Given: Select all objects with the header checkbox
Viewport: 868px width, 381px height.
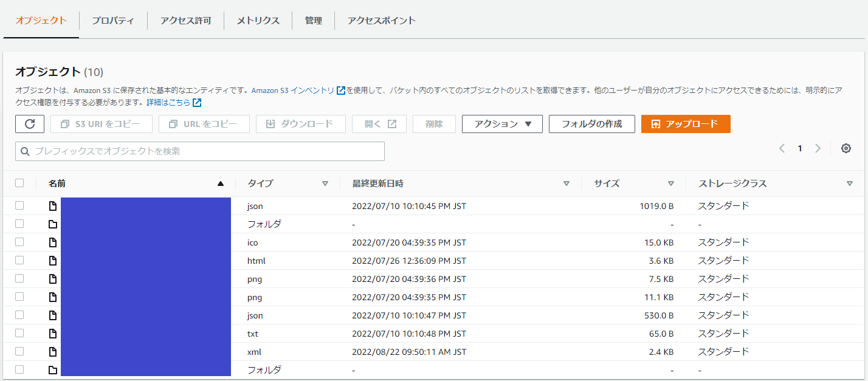Looking at the screenshot, I should pos(20,182).
